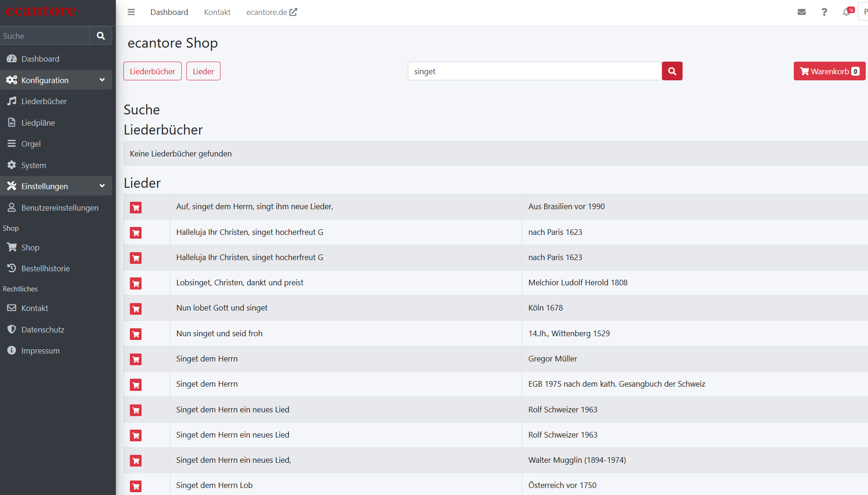Toggle the hamburger sidebar menu

[131, 12]
